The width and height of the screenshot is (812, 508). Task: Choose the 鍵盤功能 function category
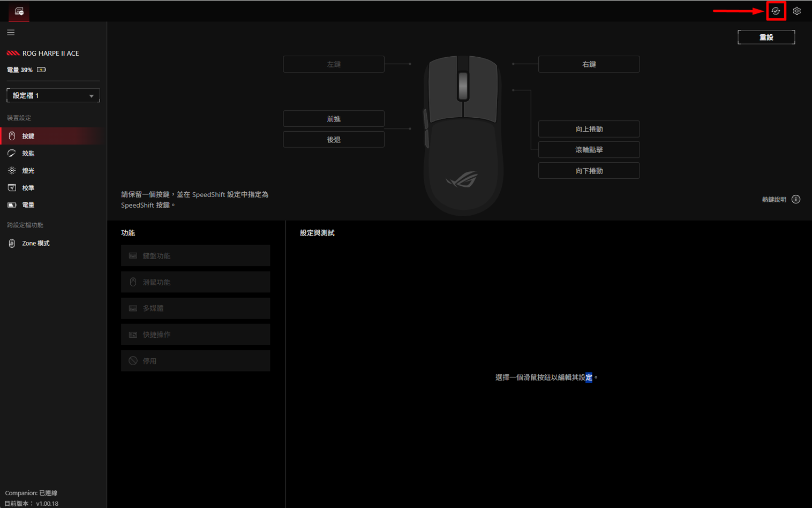196,255
